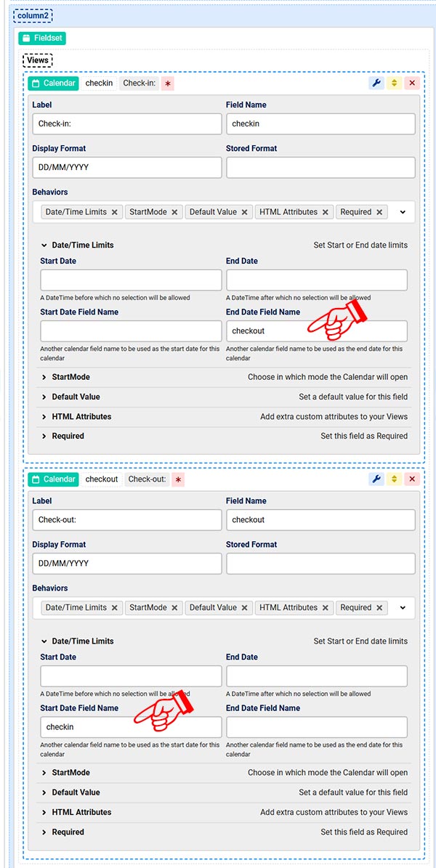Click the Fieldset badge
This screenshot has height=868, width=436.
click(x=42, y=38)
